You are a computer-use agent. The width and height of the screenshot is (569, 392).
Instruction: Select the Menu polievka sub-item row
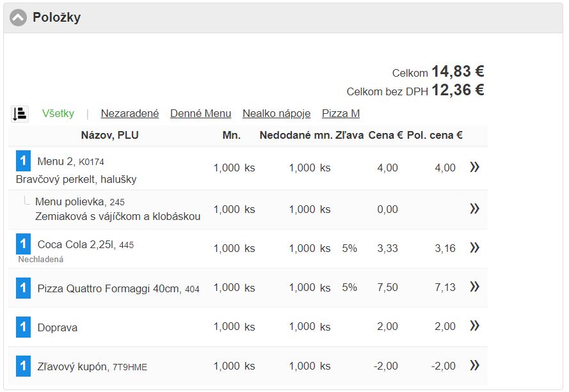(117, 209)
